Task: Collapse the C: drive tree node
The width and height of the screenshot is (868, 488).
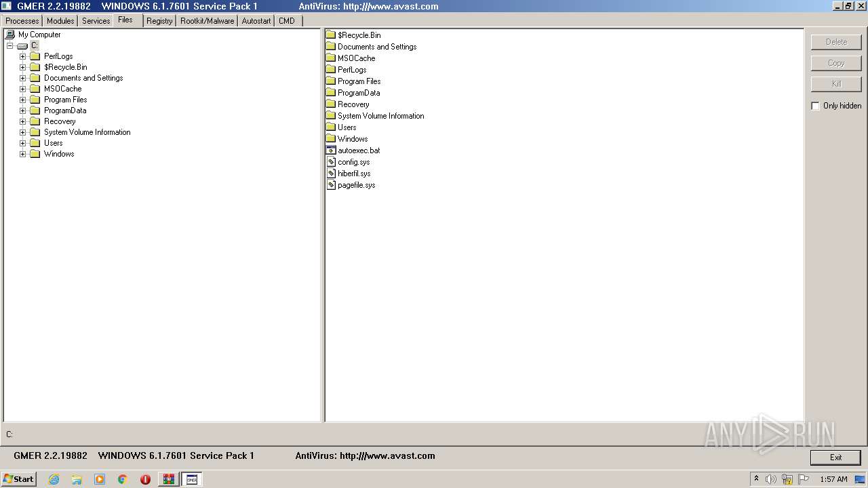Action: [x=9, y=45]
